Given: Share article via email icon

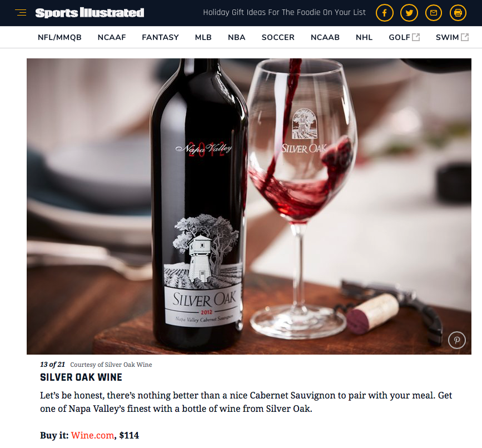Looking at the screenshot, I should tap(434, 13).
